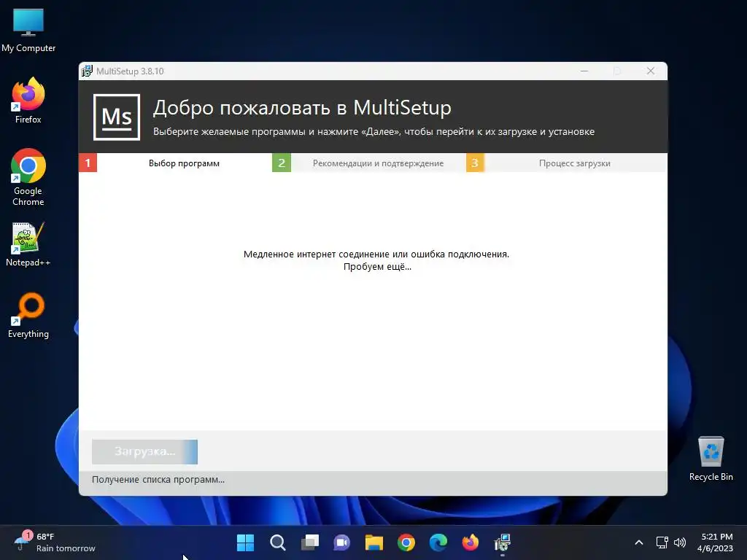
Task: Open the My Computer desktop icon
Action: 28,31
